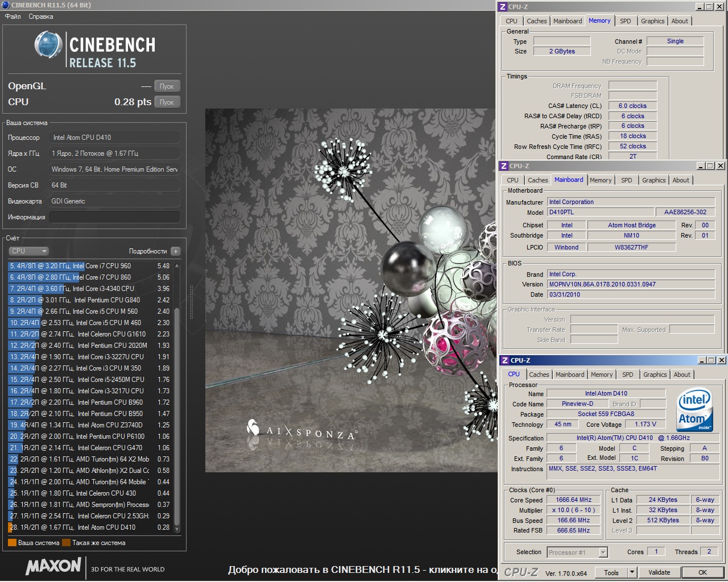Click BIOS version MOPNV10N.86A string
This screenshot has width=728, height=582.
click(631, 284)
